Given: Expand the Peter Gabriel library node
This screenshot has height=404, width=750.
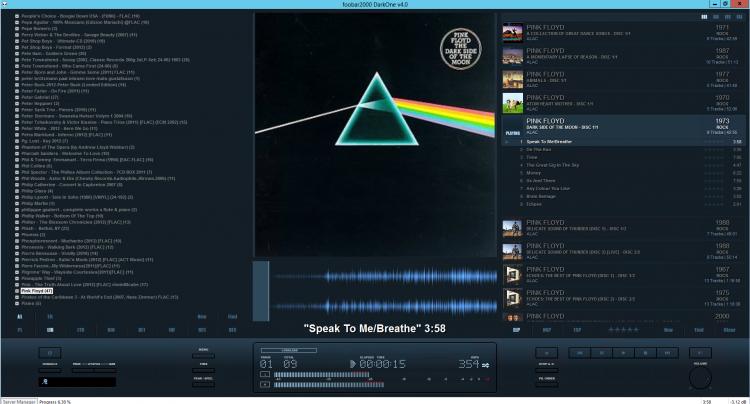Looking at the screenshot, I should [17, 97].
